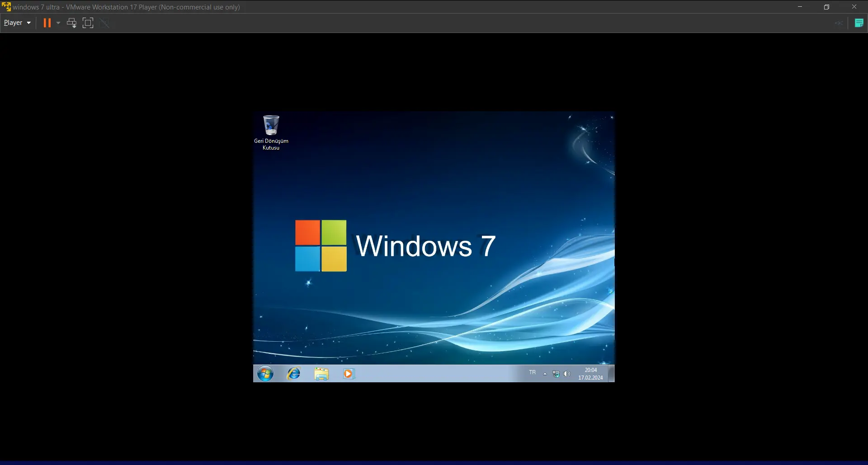
Task: Open the volume speaker tray icon
Action: click(x=567, y=374)
